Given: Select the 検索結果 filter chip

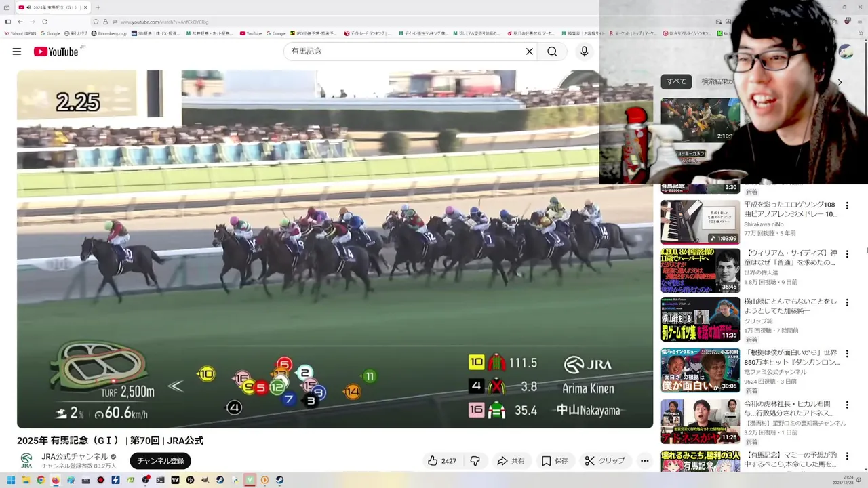Looking at the screenshot, I should [717, 81].
